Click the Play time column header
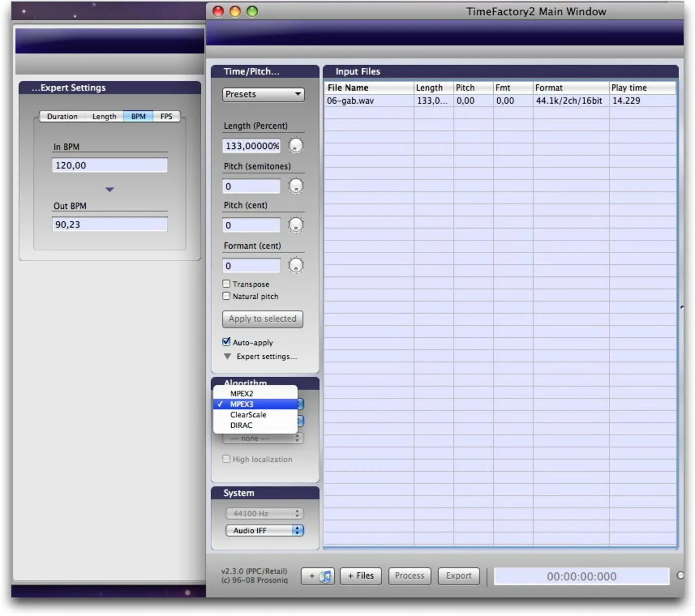Viewport: 695px width, 616px height. click(643, 88)
